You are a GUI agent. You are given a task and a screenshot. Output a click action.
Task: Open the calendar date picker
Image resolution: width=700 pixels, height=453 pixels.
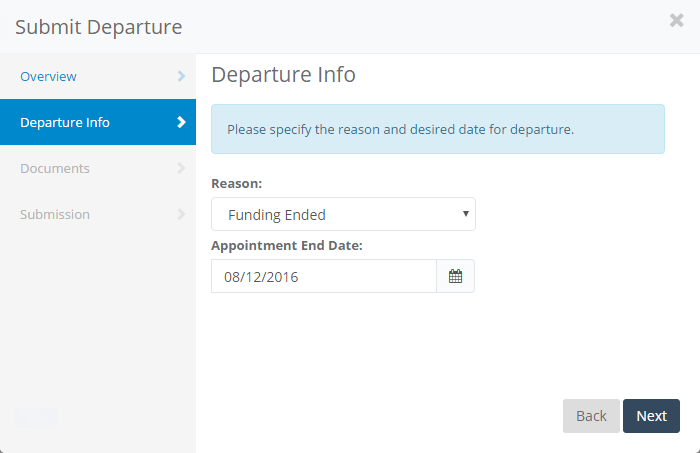point(455,277)
